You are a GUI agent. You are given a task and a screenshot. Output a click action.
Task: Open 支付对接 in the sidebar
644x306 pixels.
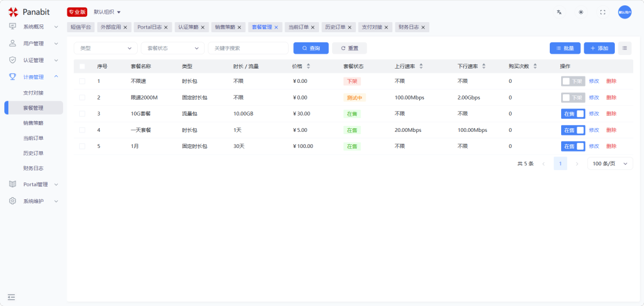point(33,93)
